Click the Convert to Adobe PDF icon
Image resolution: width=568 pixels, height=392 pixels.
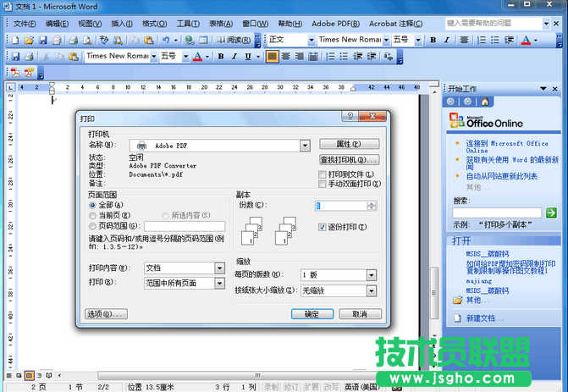pos(15,73)
